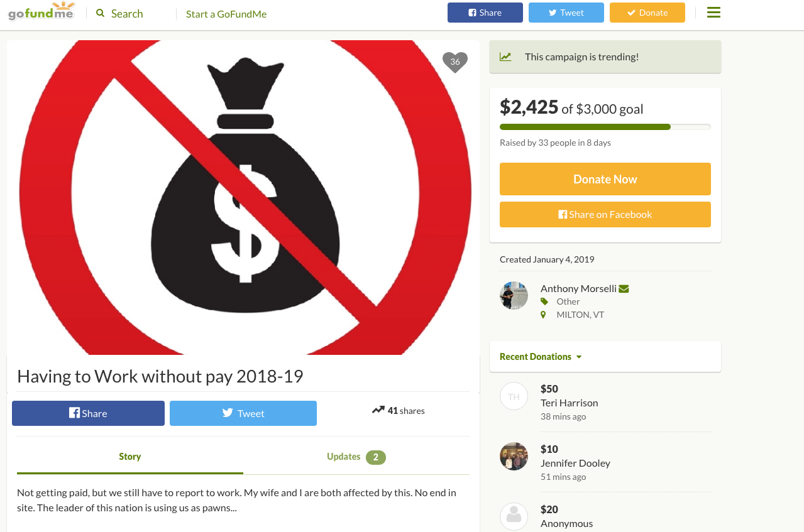804x532 pixels.
Task: Click Start a GoFundMe link
Action: [226, 14]
